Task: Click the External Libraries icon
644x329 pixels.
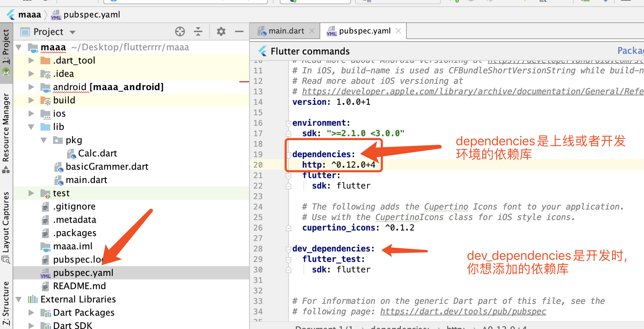Action: pyautogui.click(x=33, y=299)
